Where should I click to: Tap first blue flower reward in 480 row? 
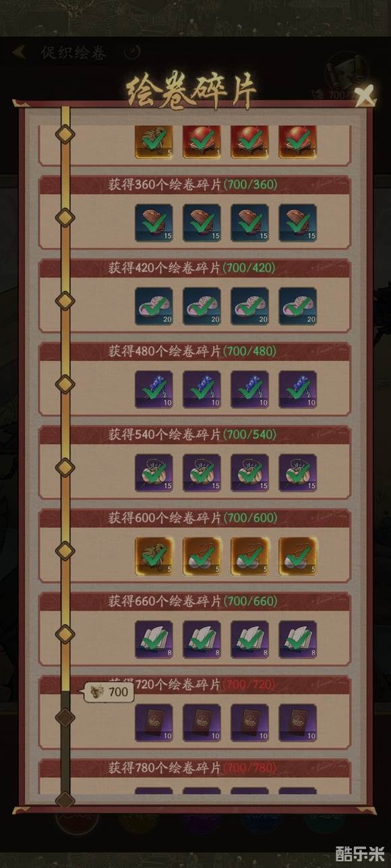154,390
